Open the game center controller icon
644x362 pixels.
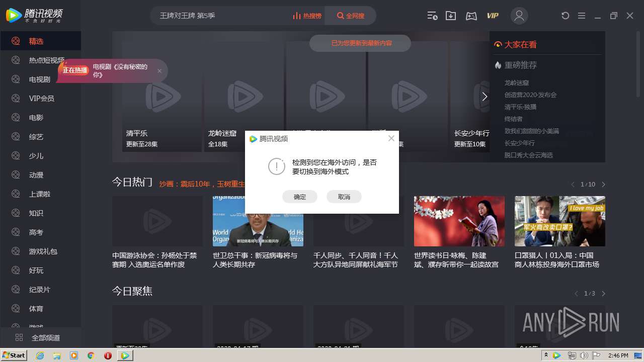[x=471, y=16]
